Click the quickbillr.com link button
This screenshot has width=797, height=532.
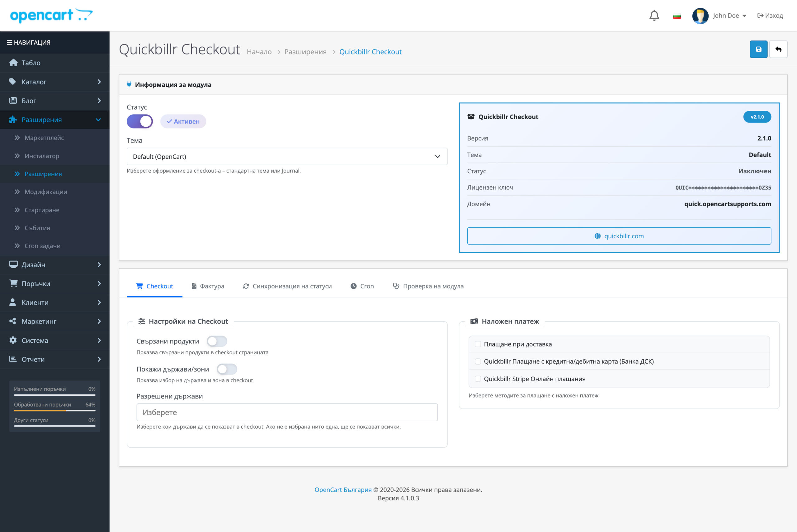pyautogui.click(x=619, y=236)
